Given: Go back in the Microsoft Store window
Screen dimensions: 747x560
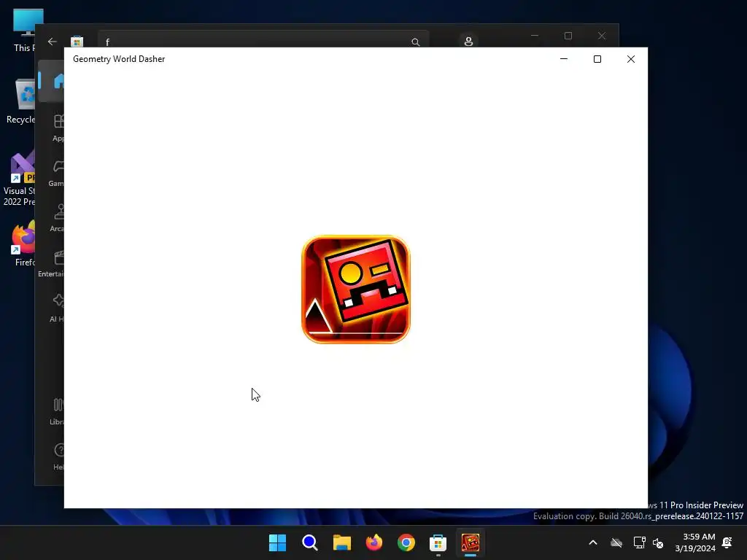Looking at the screenshot, I should (53, 42).
